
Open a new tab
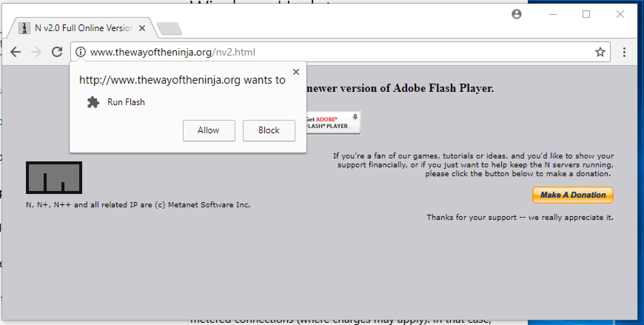pos(170,29)
